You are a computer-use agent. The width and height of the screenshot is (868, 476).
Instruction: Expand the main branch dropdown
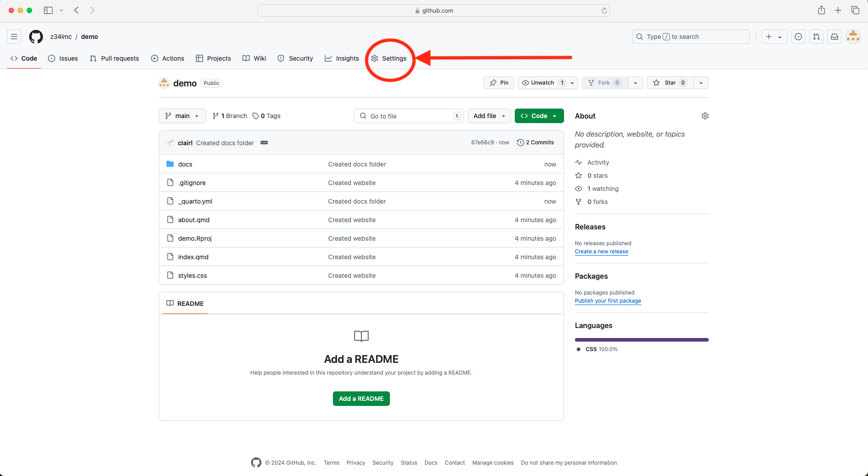tap(182, 116)
